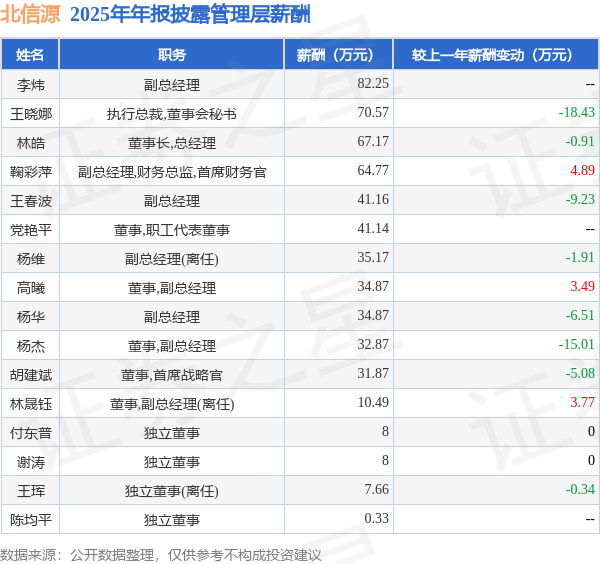600x564 pixels.
Task: Select the name 胡建斌
Action: point(31,375)
